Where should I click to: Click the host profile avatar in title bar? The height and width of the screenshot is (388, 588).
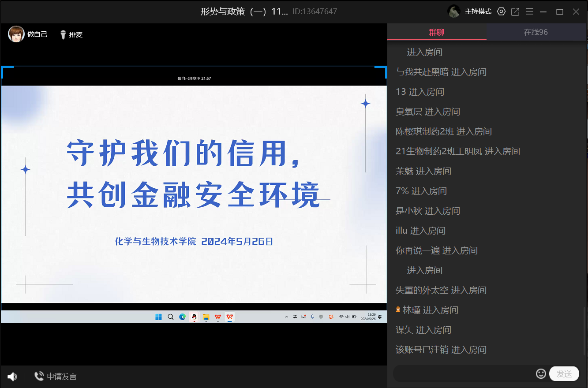454,11
